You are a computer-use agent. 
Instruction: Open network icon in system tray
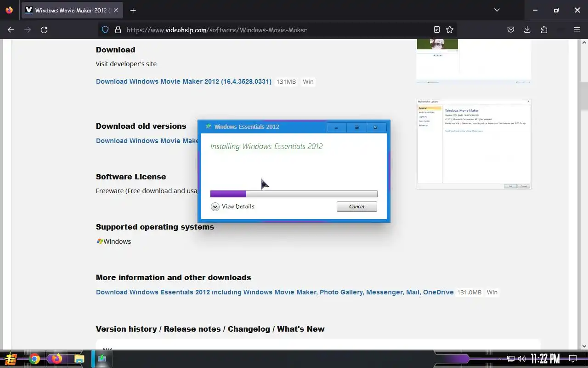coord(511,359)
